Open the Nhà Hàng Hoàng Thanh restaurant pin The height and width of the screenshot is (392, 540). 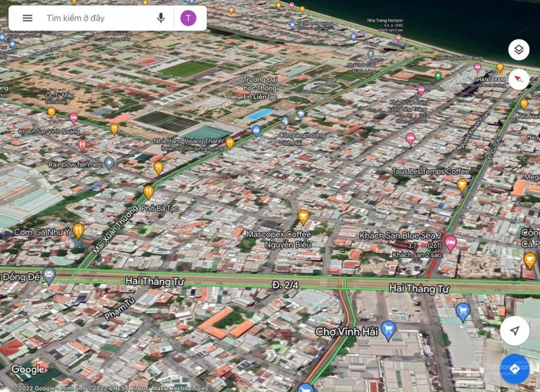point(230,143)
